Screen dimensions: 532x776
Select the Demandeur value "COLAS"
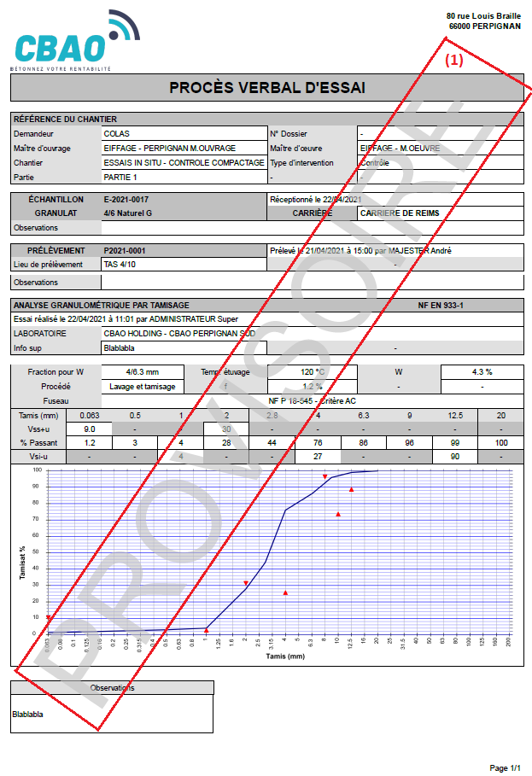click(x=116, y=134)
